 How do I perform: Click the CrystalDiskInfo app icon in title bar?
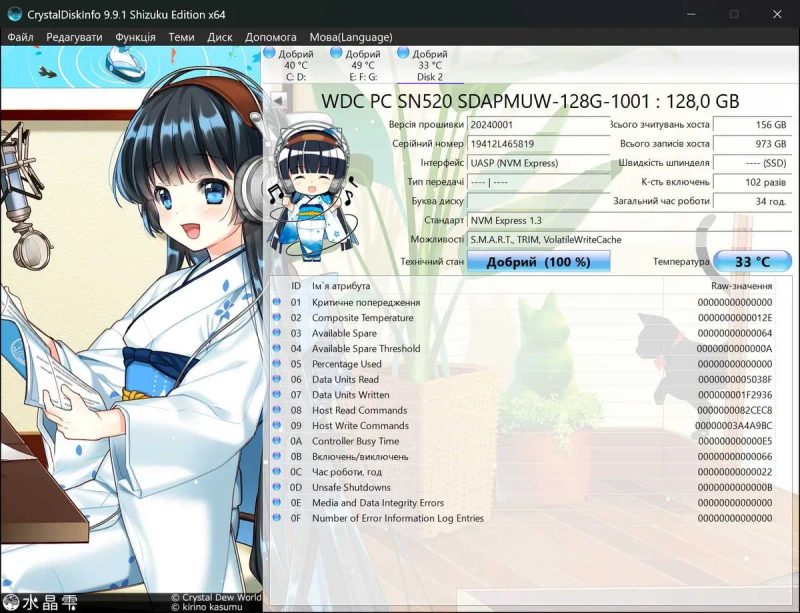(14, 14)
